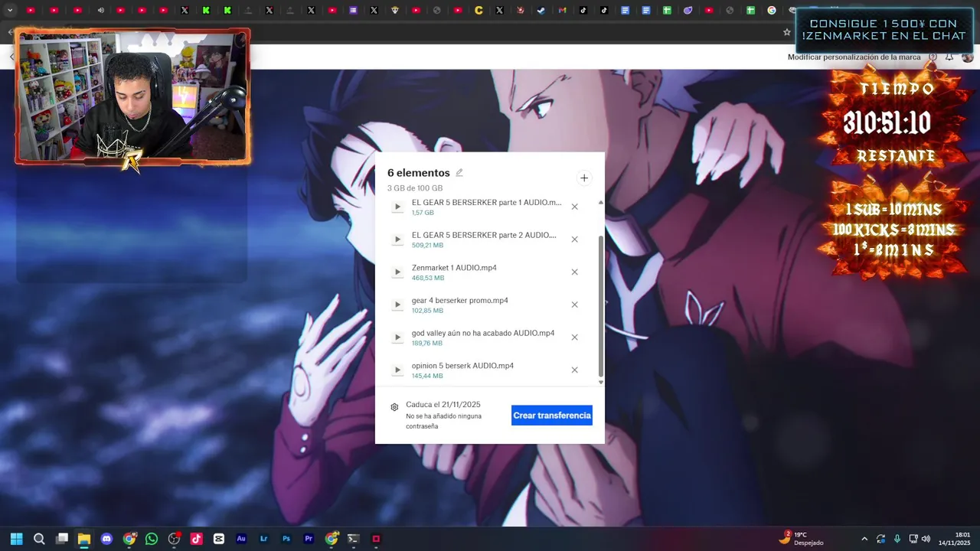The height and width of the screenshot is (551, 980).
Task: Click the 3 GB de 100 GB text
Action: (x=415, y=188)
